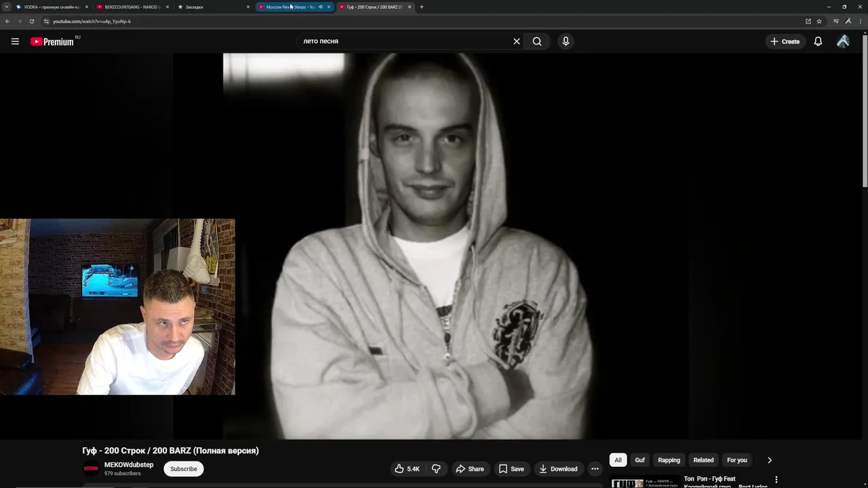Clear the search box text
This screenshot has height=488, width=868.
pyautogui.click(x=517, y=41)
